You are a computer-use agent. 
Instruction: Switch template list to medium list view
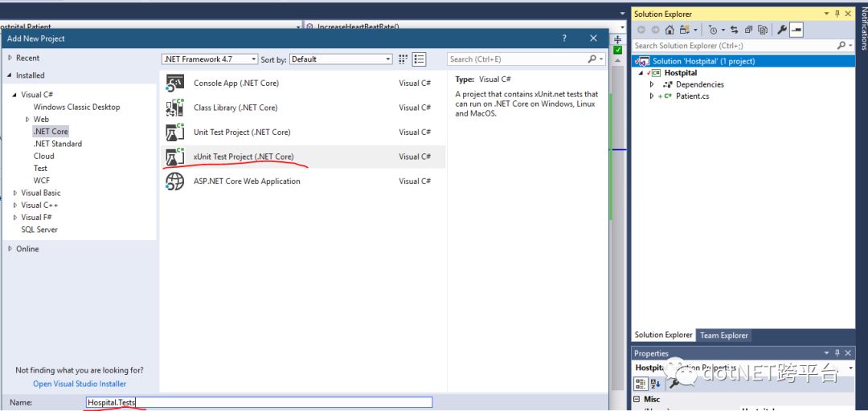pyautogui.click(x=419, y=59)
